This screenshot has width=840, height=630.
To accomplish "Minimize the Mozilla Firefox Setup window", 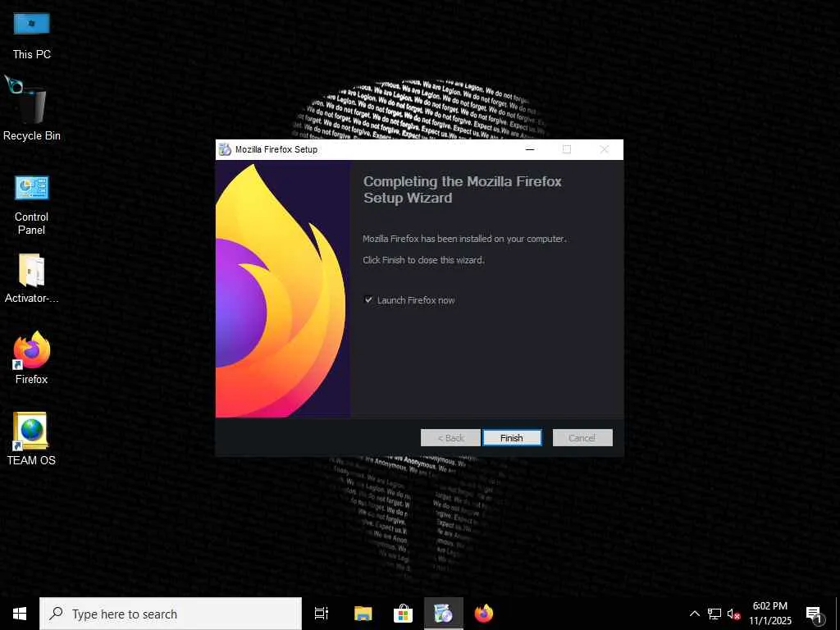I will [x=530, y=149].
